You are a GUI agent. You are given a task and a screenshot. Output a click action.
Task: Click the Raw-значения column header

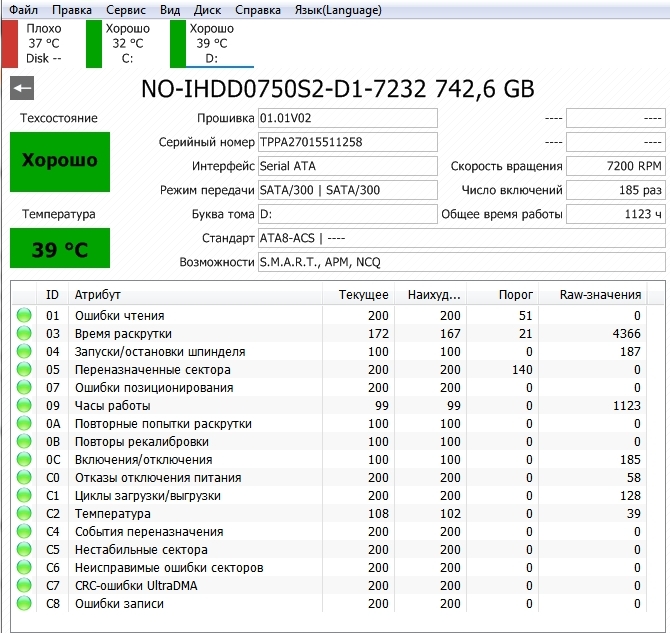click(x=593, y=294)
